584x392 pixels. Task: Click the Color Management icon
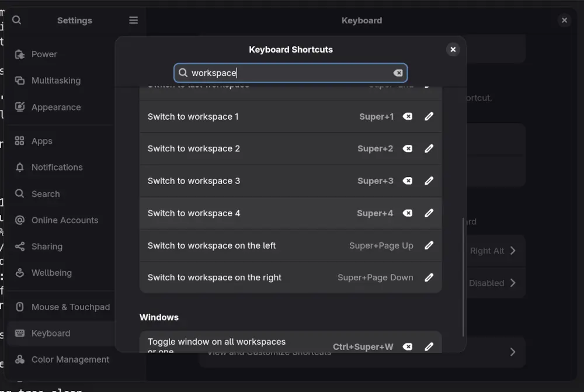[x=20, y=360]
